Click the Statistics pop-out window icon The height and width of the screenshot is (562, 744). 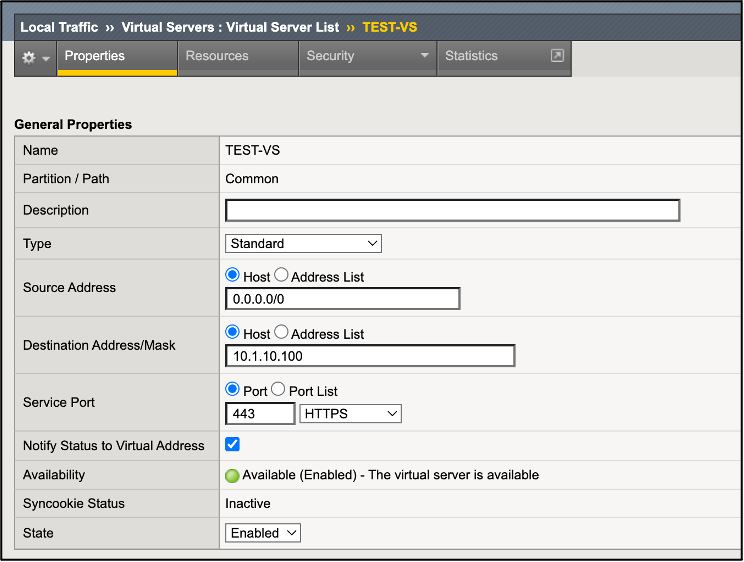coord(557,56)
